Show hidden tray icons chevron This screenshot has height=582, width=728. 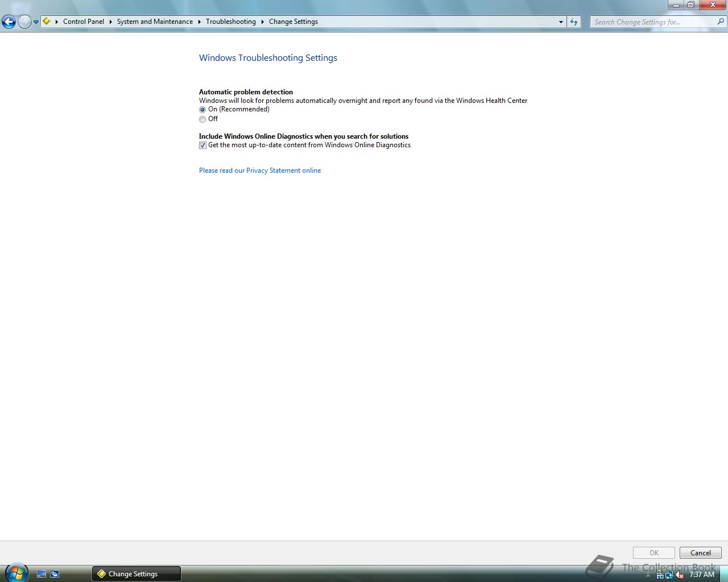coord(648,575)
